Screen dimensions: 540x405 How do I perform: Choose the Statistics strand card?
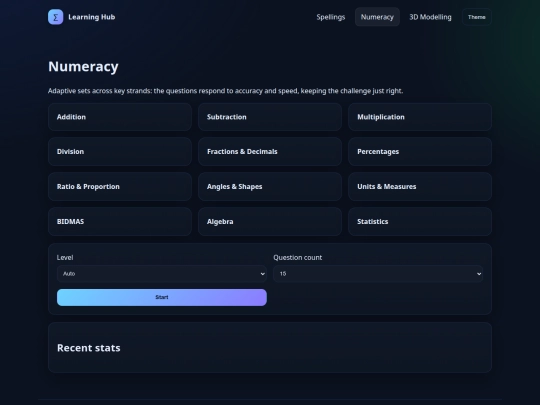(420, 222)
